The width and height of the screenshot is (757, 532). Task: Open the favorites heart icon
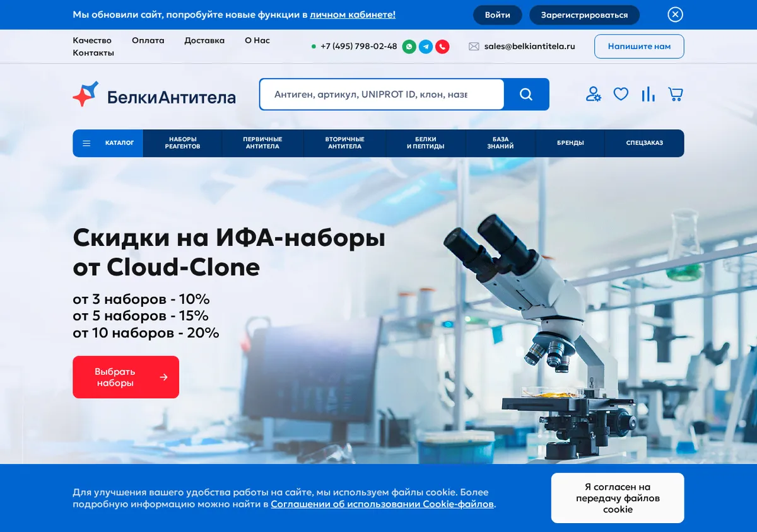click(621, 95)
